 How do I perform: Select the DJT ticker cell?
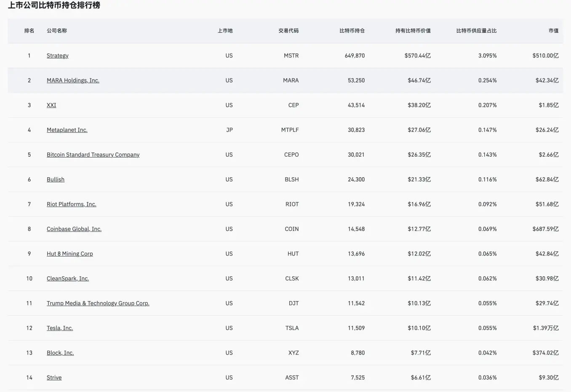294,303
